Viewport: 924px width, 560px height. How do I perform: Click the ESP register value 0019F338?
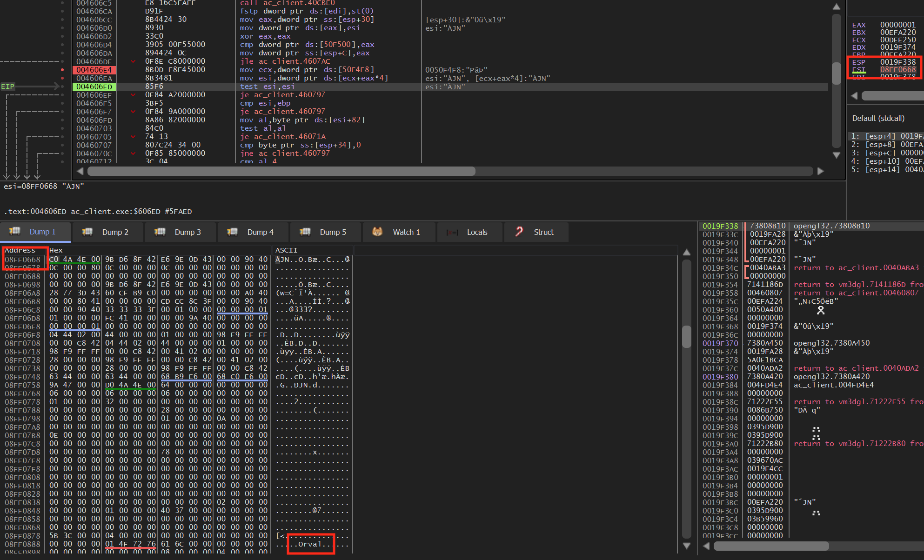[x=897, y=62]
